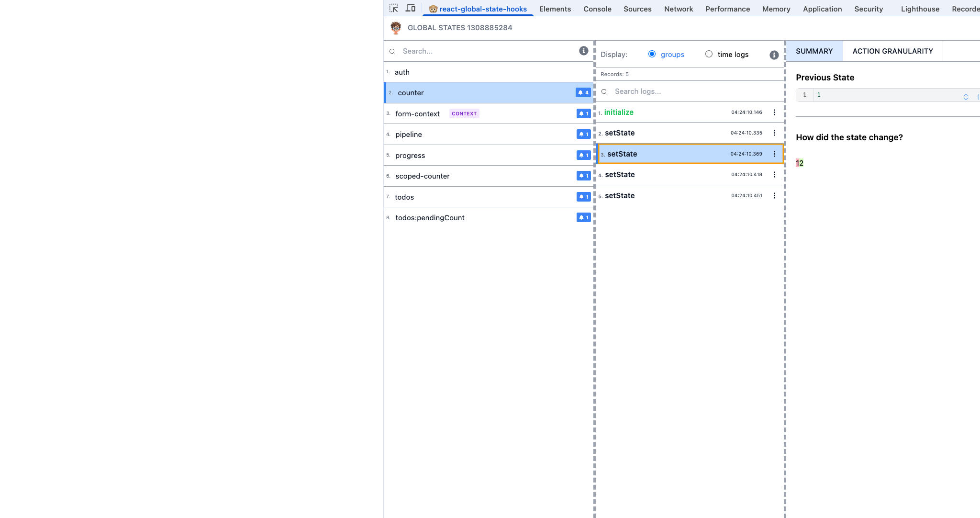Switch to the ACTION GRANULARITY tab

(892, 51)
